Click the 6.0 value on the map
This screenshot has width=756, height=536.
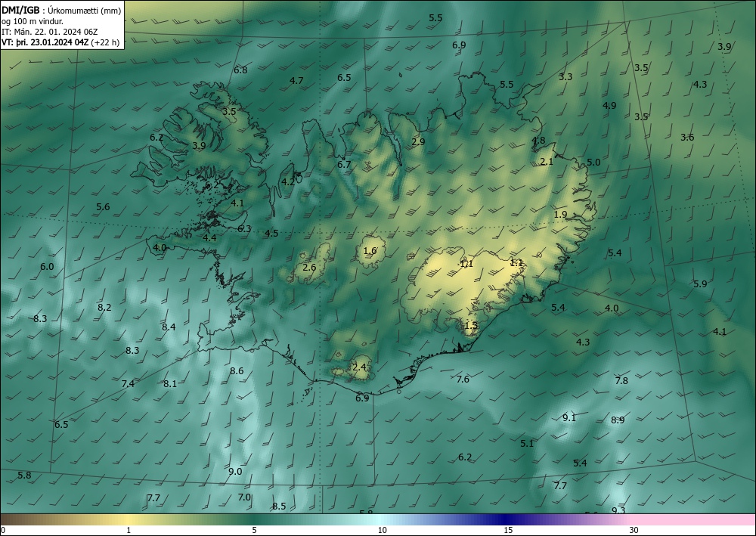tap(47, 267)
